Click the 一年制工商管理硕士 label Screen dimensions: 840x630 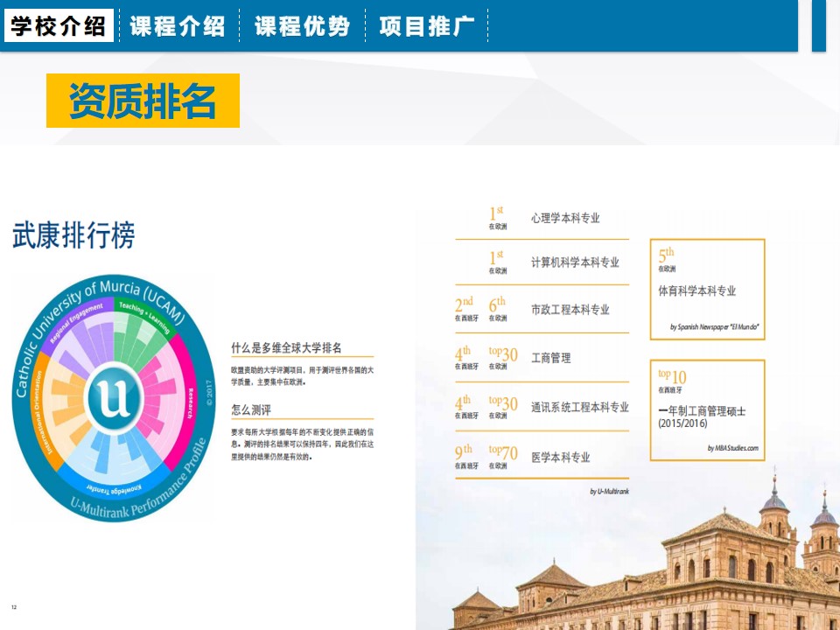tap(702, 411)
